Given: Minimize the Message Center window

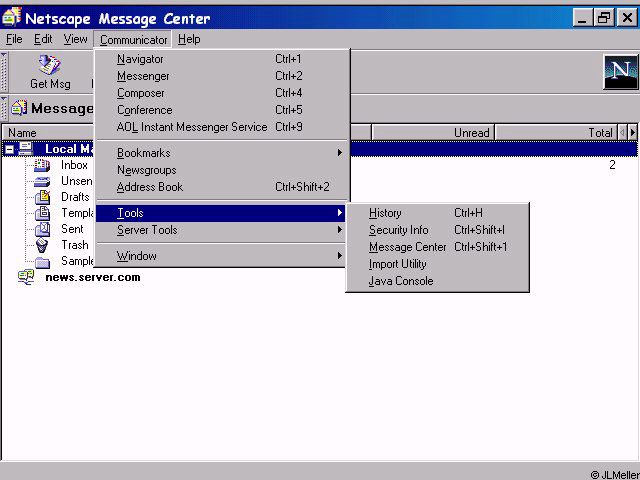Looking at the screenshot, I should 582,18.
